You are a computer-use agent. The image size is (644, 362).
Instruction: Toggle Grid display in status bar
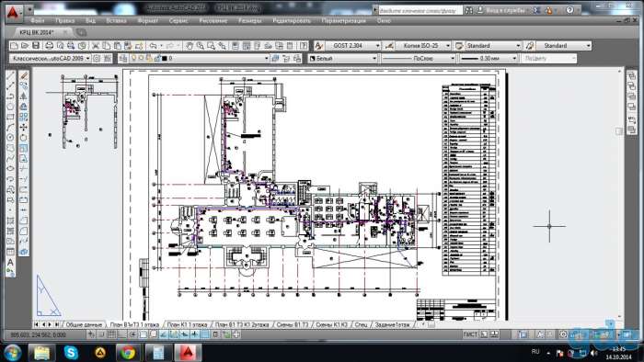tap(111, 334)
